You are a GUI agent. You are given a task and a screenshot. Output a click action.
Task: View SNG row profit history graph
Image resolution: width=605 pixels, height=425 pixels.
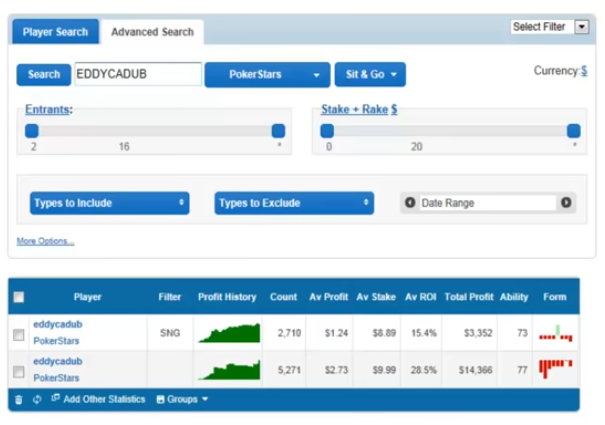(x=228, y=334)
